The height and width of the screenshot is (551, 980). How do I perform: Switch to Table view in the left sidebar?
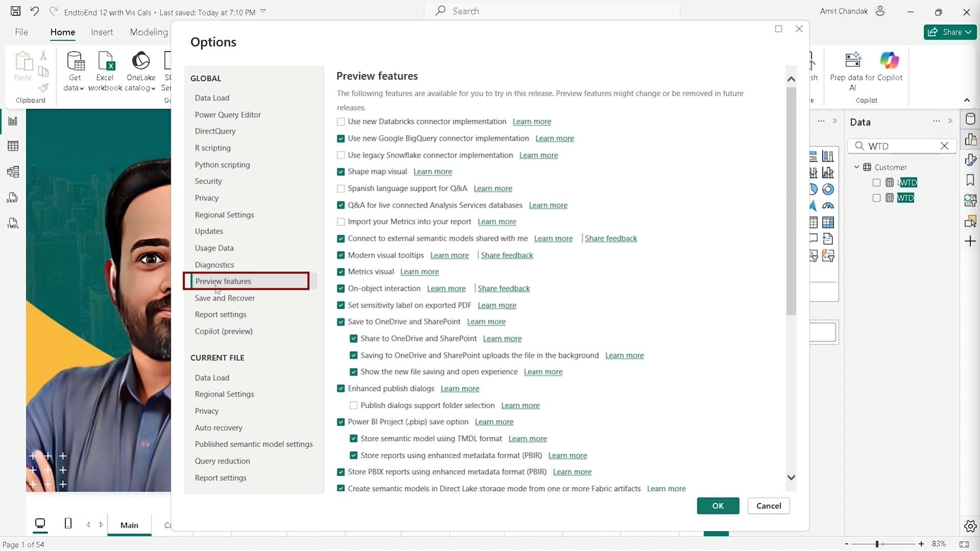coord(13,146)
